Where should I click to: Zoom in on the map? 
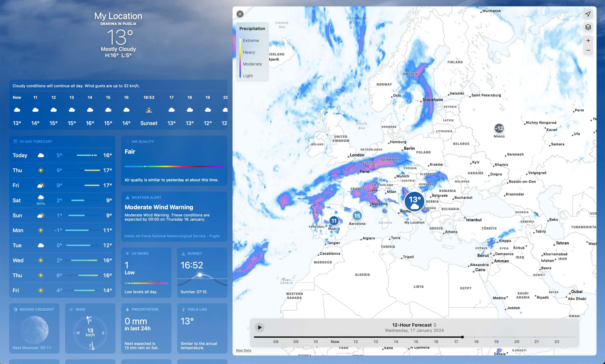tap(588, 40)
